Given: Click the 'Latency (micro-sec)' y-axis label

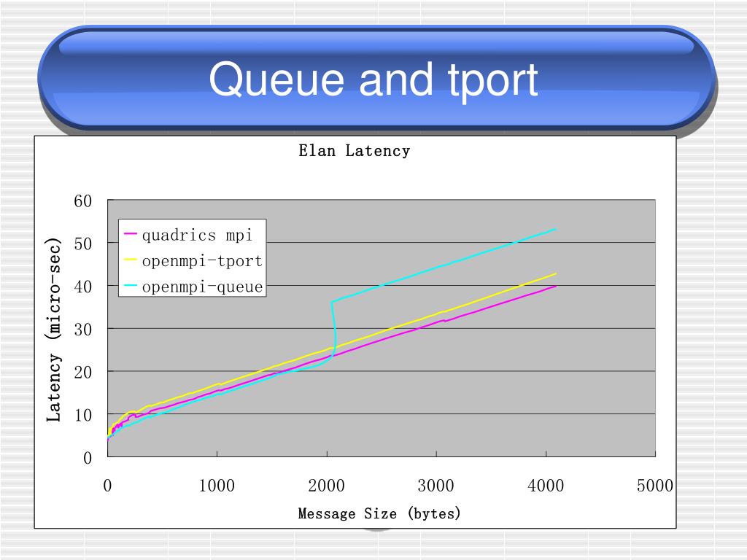Looking at the screenshot, I should (x=54, y=330).
